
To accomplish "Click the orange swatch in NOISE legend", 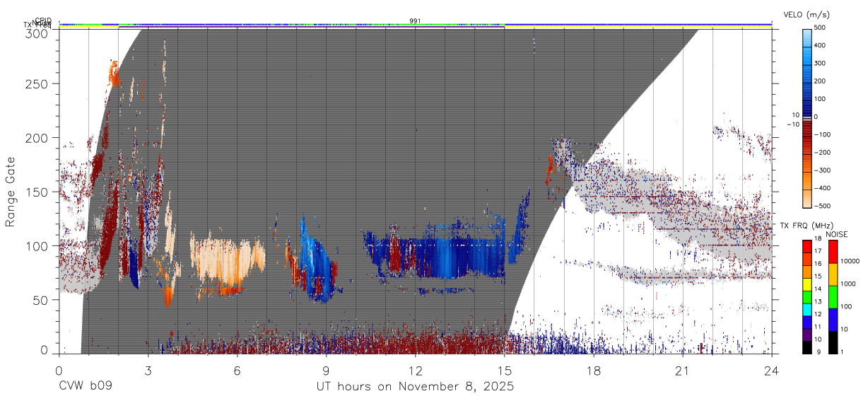I will (x=832, y=274).
